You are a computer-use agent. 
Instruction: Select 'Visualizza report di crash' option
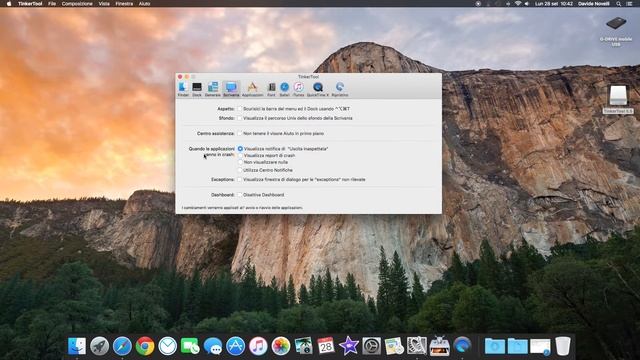240,156
